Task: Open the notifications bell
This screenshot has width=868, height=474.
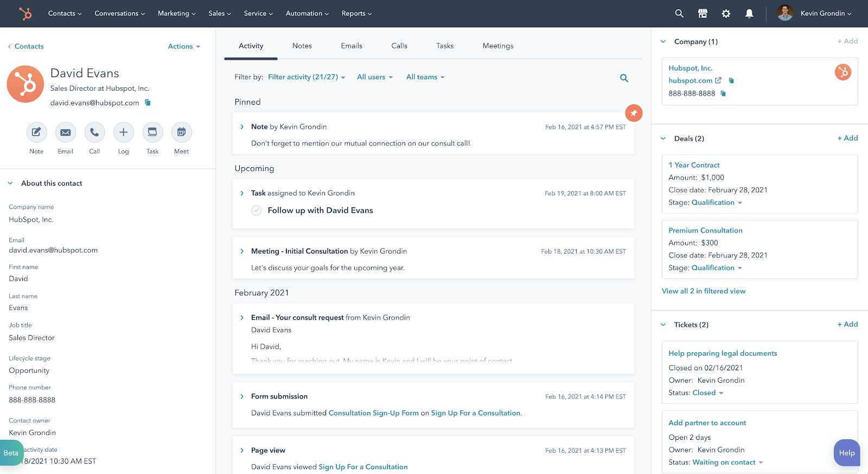Action: tap(749, 14)
